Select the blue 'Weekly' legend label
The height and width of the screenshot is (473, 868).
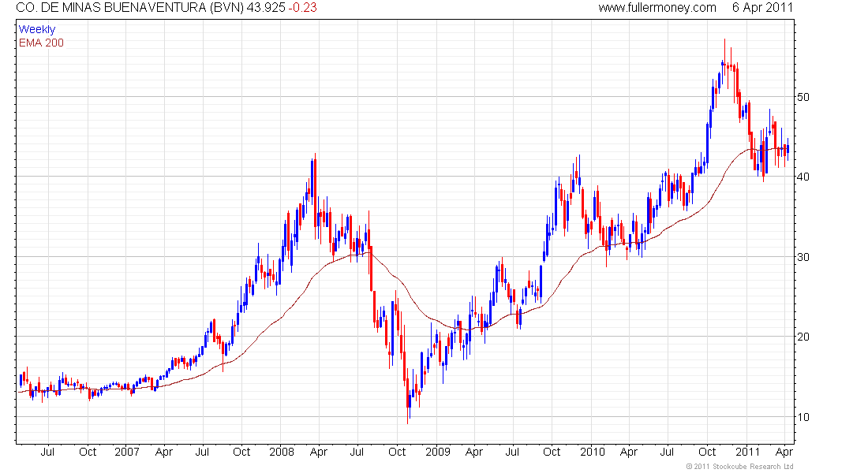point(37,29)
